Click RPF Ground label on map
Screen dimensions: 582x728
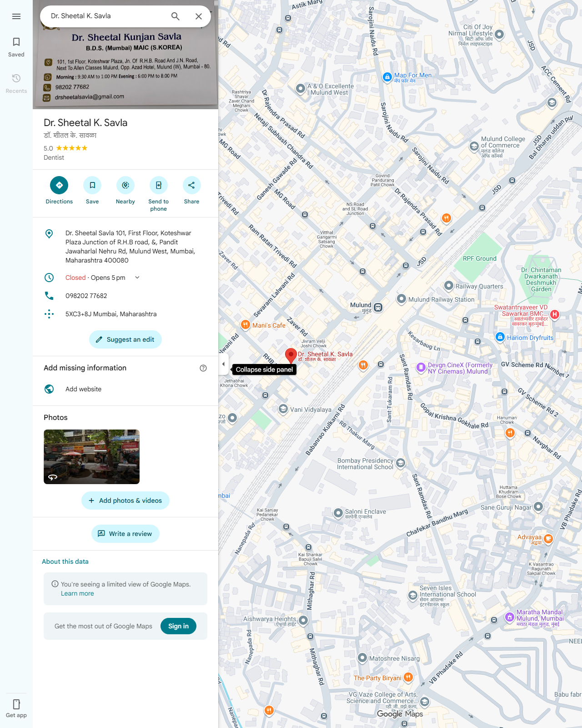(x=480, y=258)
